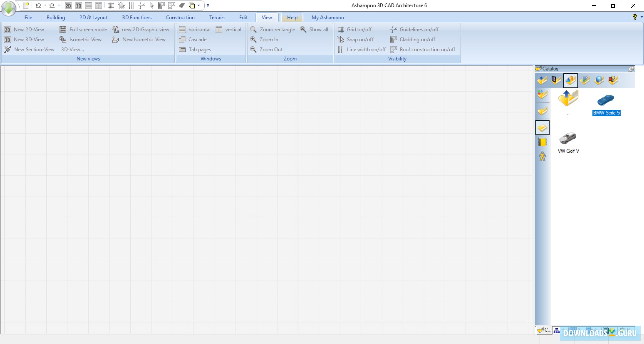Viewport: 644px width, 344px height.
Task: Click the tree structure tab icon below catalog
Action: point(557,330)
